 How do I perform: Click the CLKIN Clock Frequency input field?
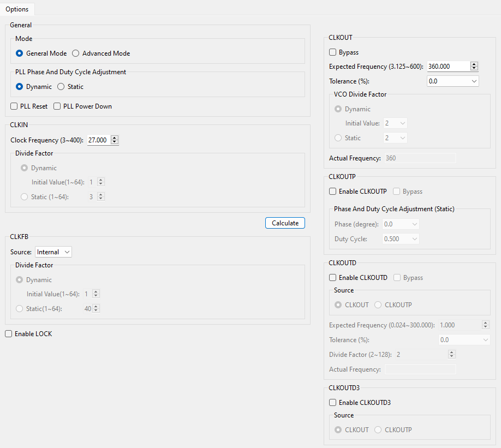click(x=98, y=140)
